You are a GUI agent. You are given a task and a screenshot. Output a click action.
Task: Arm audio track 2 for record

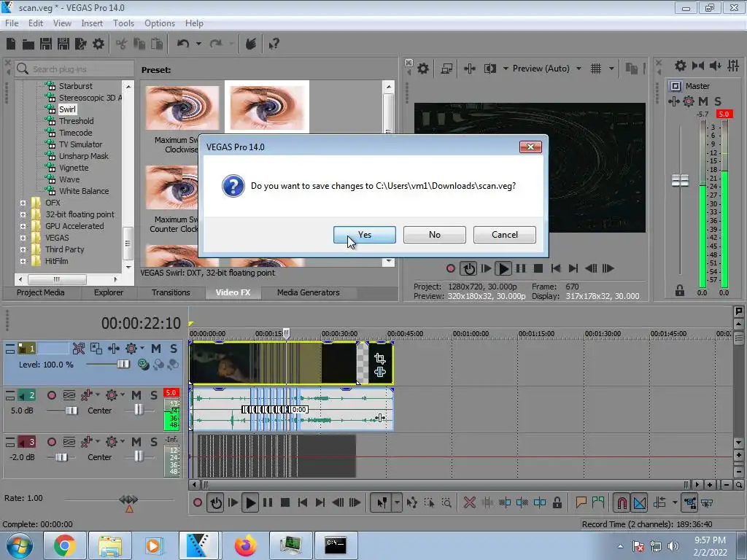[x=52, y=395]
